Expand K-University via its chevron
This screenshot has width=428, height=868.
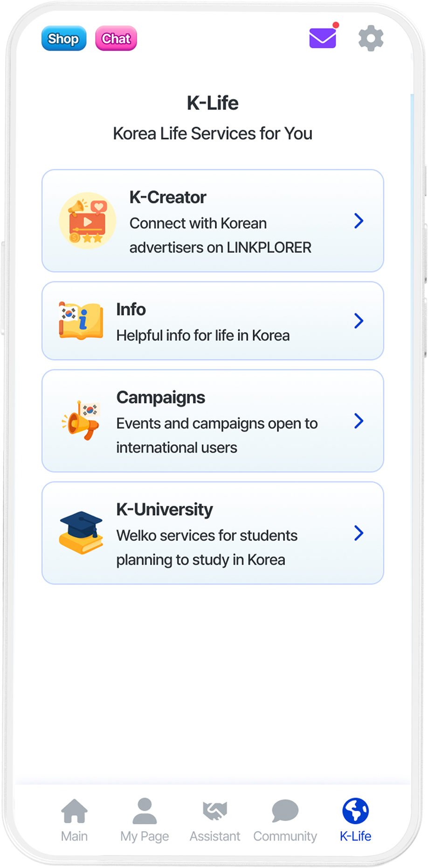pyautogui.click(x=359, y=533)
